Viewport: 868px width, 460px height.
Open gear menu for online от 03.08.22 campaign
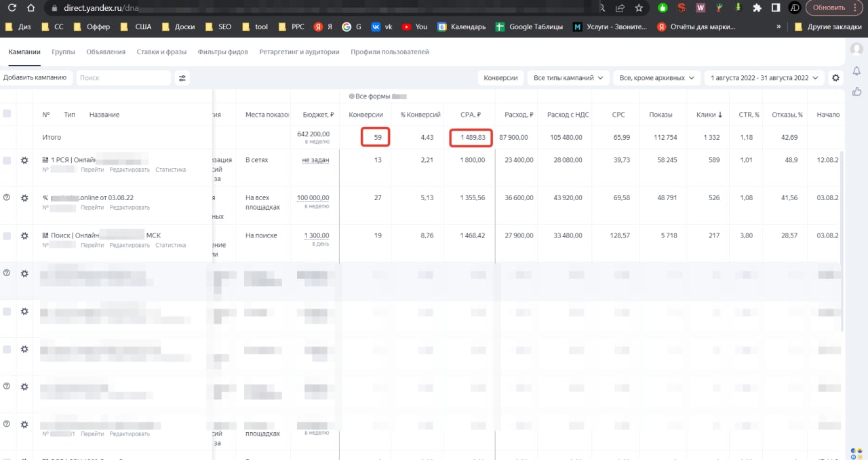click(x=24, y=198)
